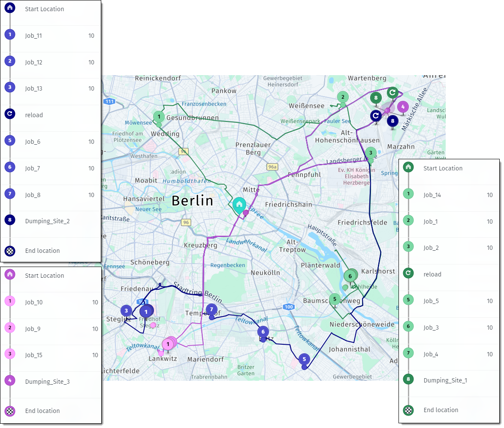Click the 96a road shield on map
Viewport: 504px width, 428px height.
272,167
